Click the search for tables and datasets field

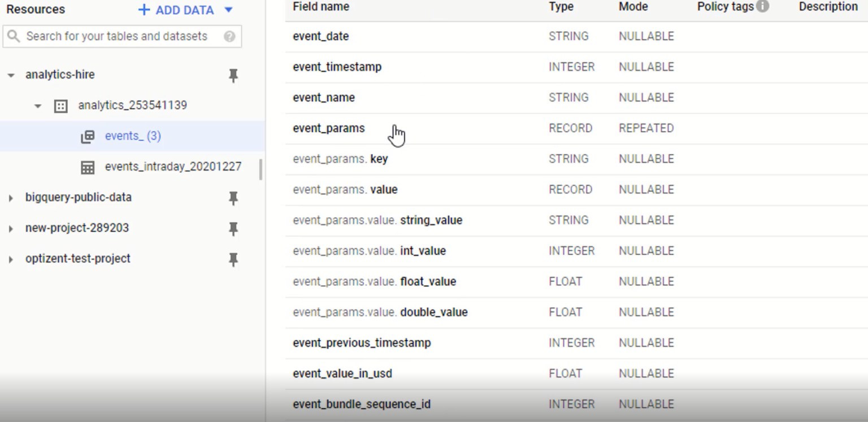coord(113,36)
